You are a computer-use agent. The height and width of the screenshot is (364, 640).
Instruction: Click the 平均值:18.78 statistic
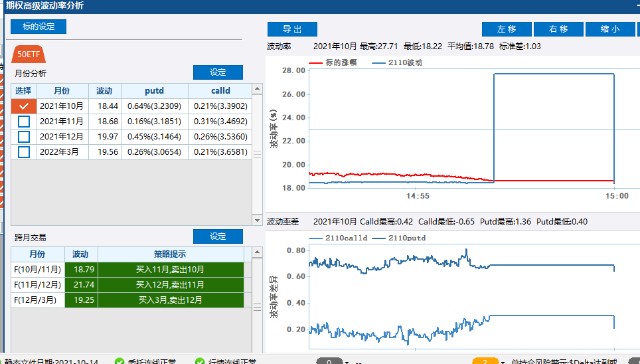pos(471,46)
